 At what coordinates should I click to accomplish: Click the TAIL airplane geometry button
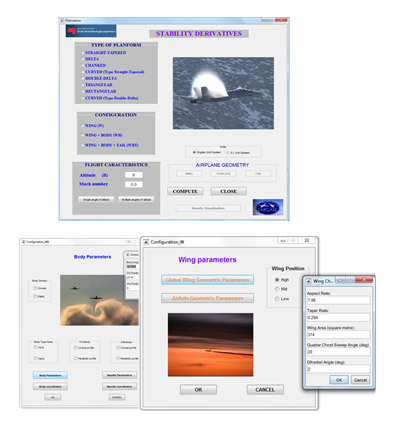pyautogui.click(x=258, y=174)
